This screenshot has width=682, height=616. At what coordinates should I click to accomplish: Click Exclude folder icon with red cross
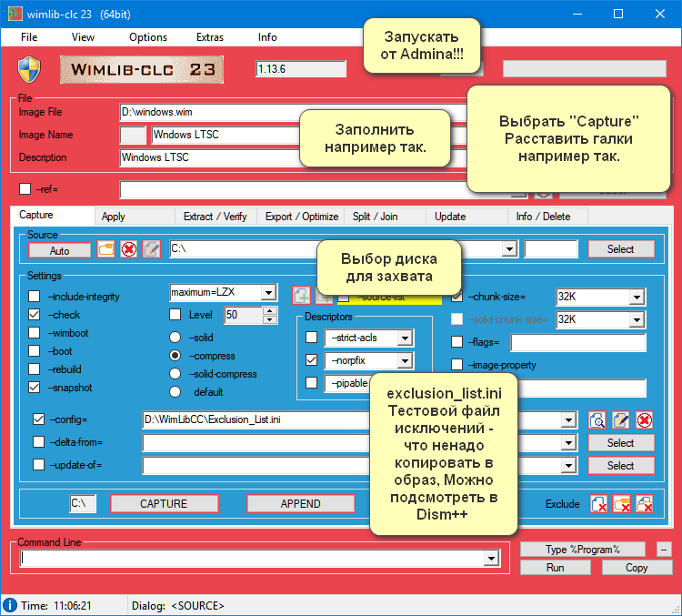coord(622,504)
